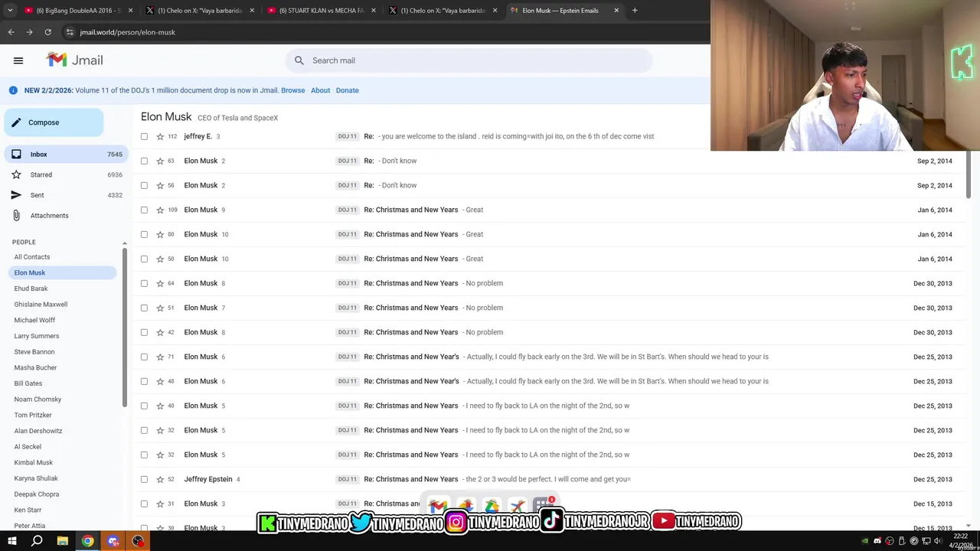Open the tab search dropdown arrow

tap(10, 11)
